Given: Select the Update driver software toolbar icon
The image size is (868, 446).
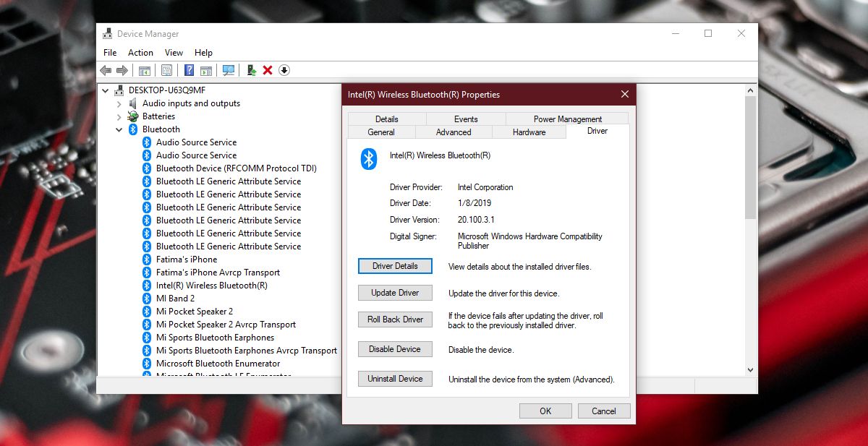Looking at the screenshot, I should (250, 69).
